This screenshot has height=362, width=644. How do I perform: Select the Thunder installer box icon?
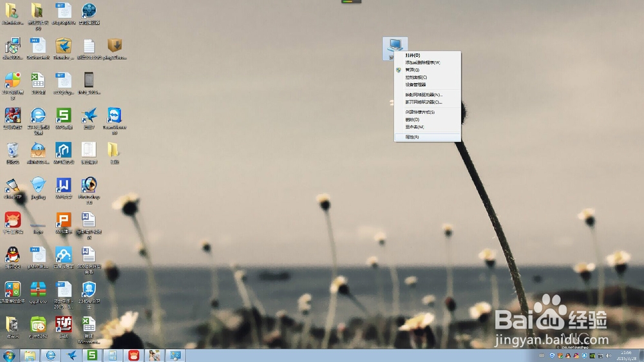(x=63, y=48)
